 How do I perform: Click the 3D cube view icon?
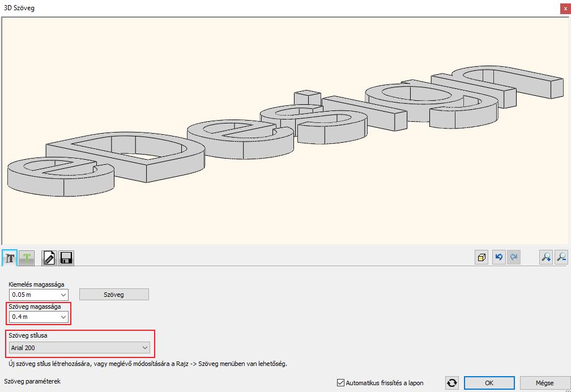pos(481,257)
